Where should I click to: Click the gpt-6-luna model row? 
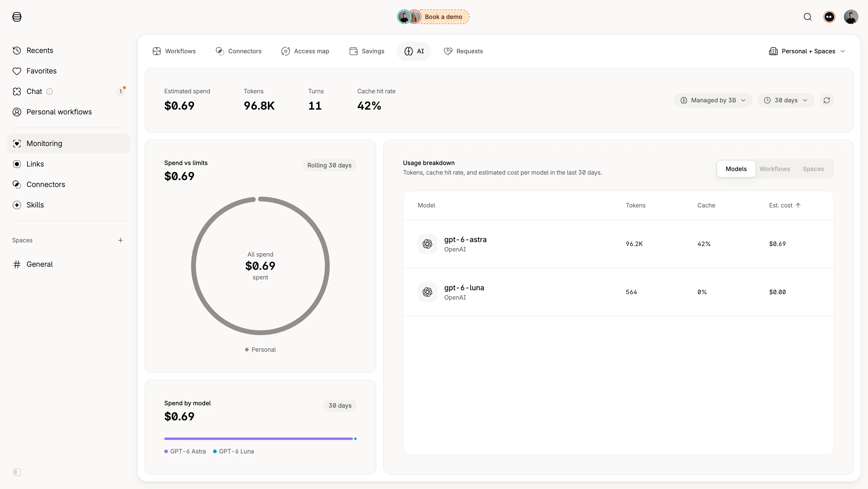coord(618,292)
